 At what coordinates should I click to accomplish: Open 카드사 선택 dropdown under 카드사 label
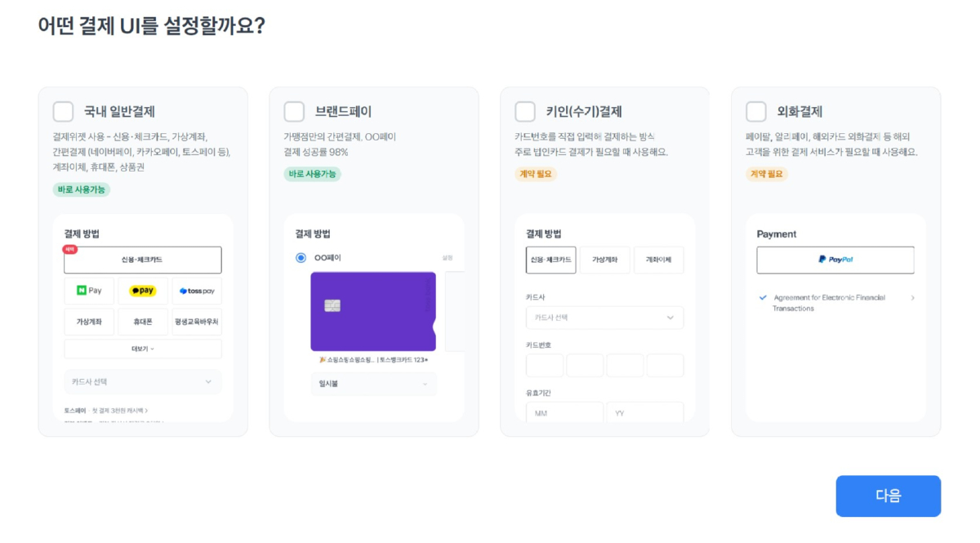tap(605, 318)
